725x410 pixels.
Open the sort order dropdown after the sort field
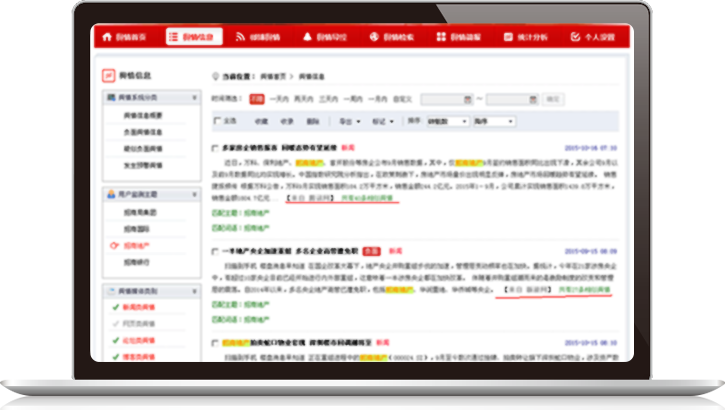tap(494, 122)
